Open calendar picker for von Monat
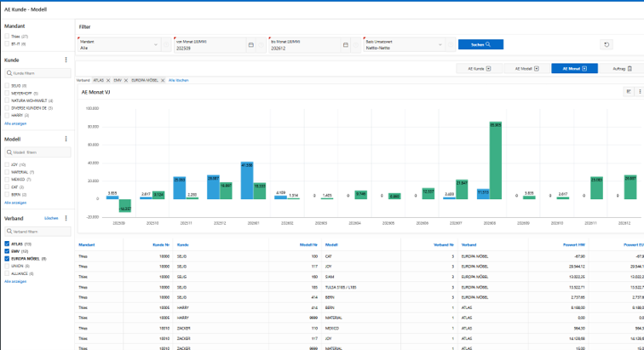The image size is (644, 350). point(251,45)
